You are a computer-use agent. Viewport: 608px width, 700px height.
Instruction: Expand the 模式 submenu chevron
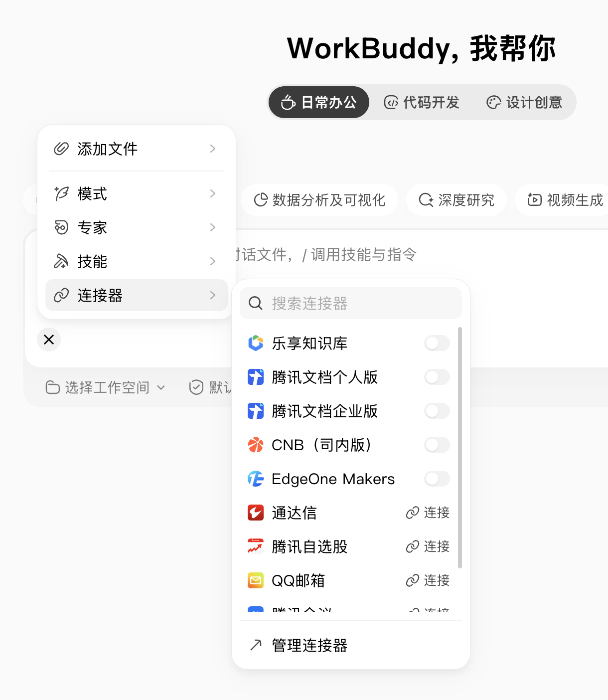[213, 193]
